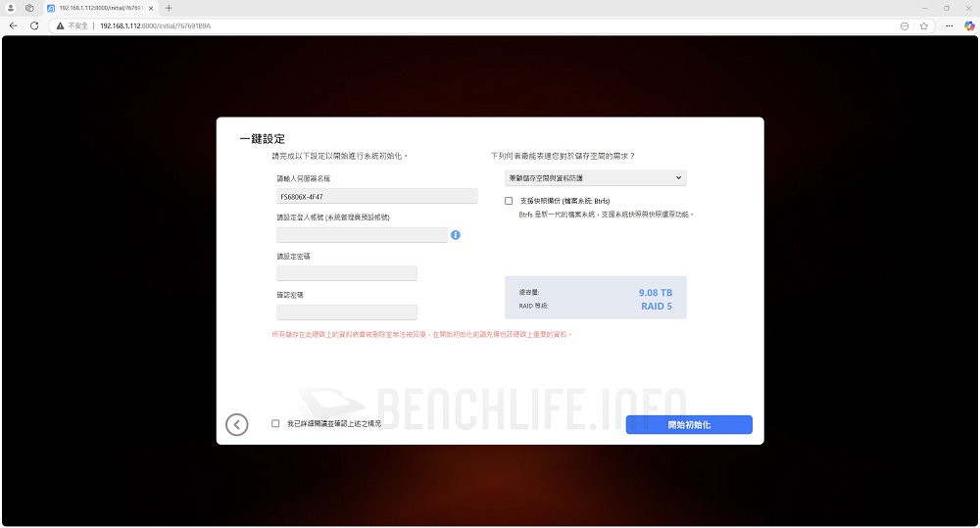Click the zoom indicator icon in address bar
980x528 pixels.
(x=905, y=25)
